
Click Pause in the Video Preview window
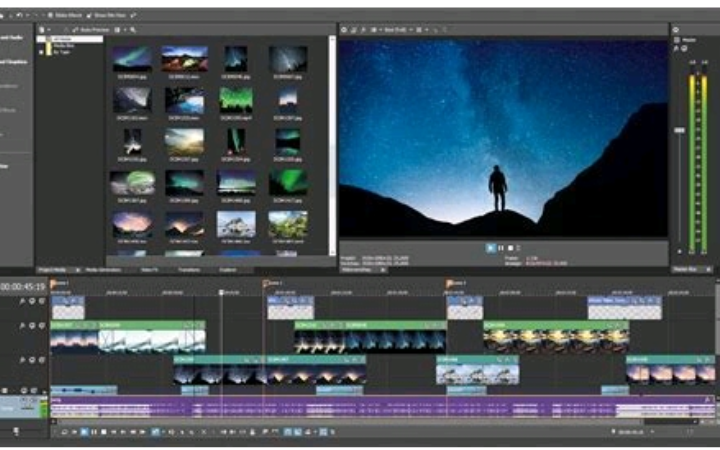[501, 248]
